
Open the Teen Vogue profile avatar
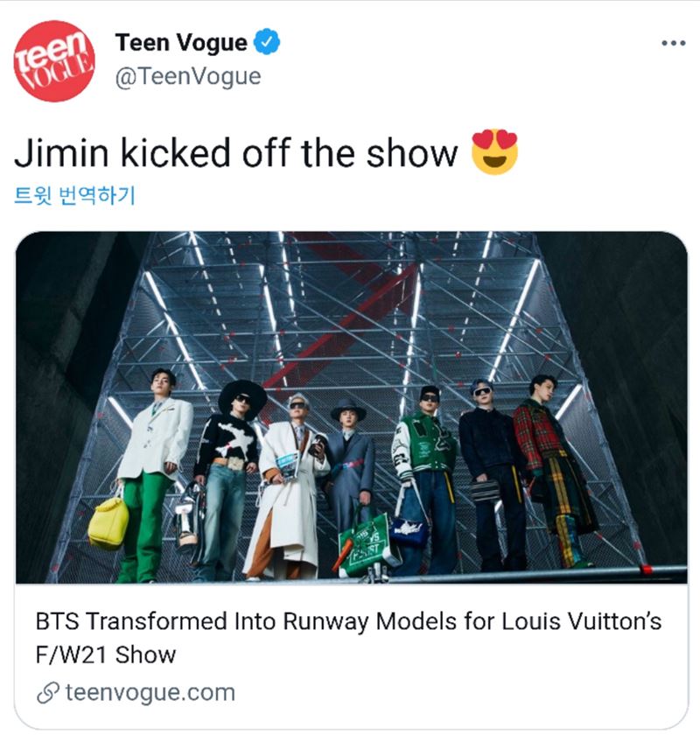tap(54, 60)
